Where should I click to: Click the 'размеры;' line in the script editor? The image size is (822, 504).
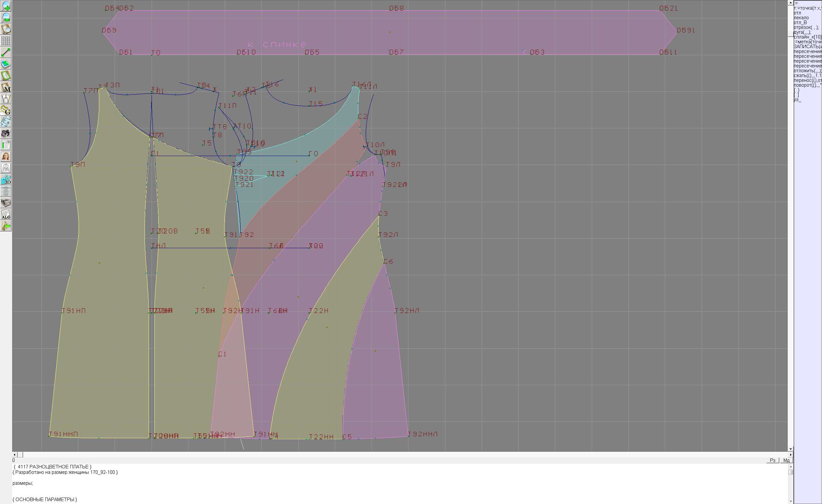click(x=23, y=483)
